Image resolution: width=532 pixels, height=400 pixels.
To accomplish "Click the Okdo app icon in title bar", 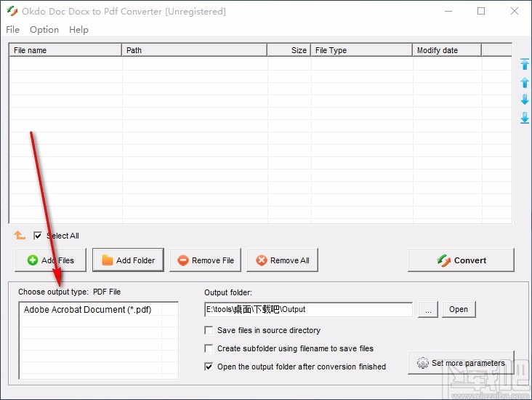I will (12, 11).
